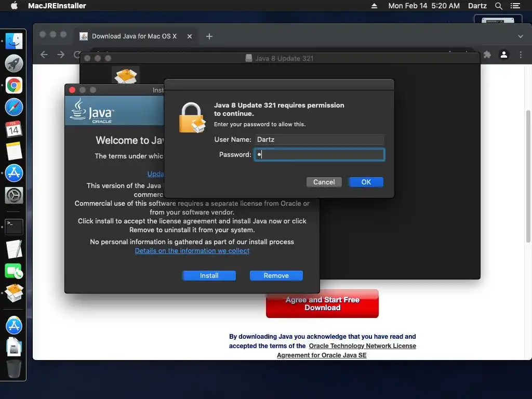The width and height of the screenshot is (532, 399).
Task: Open Calendar icon showing 14
Action: (x=14, y=129)
